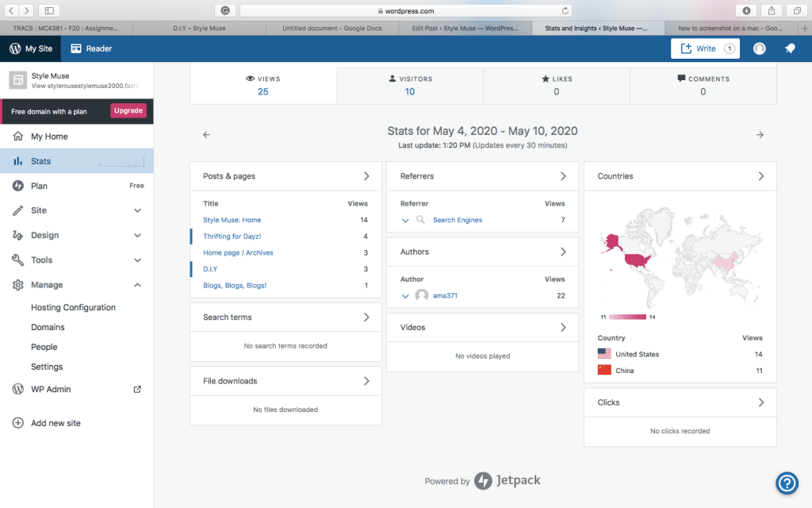The width and height of the screenshot is (812, 508).
Task: Select the Likes stats tab
Action: pyautogui.click(x=556, y=85)
